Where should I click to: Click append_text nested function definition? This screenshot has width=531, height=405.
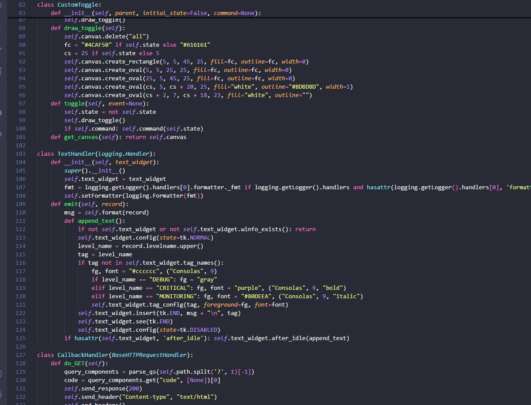96,221
